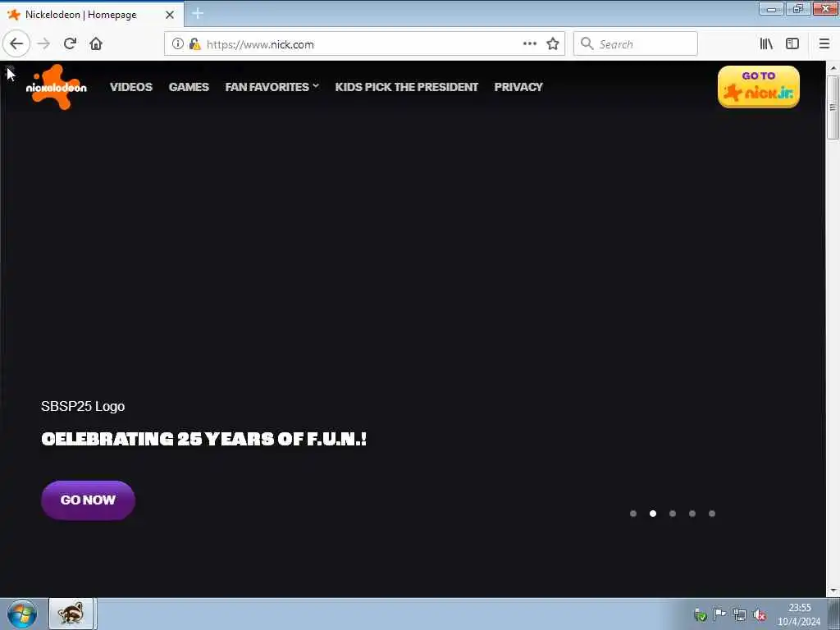Viewport: 840px width, 630px height.
Task: Close the Nickelodeon Homepage tab
Action: [170, 15]
